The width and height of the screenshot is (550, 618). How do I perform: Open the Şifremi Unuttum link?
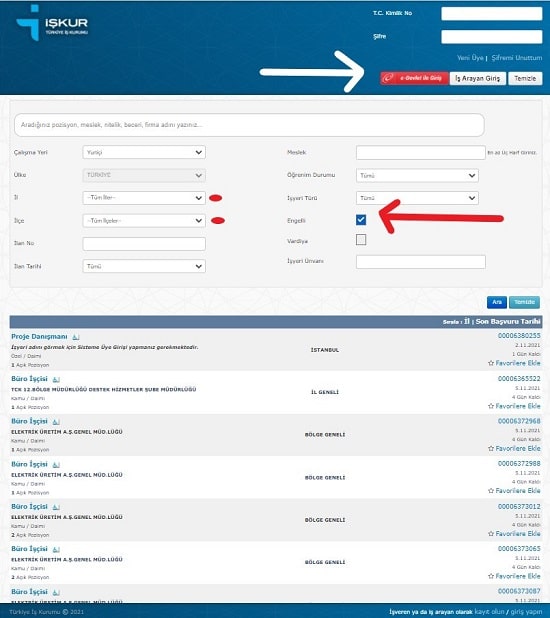point(516,58)
